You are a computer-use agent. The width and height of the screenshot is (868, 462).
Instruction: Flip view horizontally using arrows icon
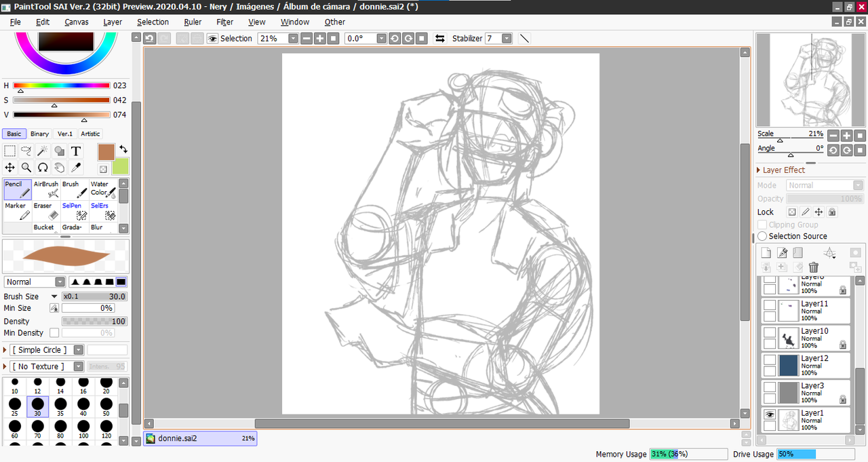click(x=440, y=39)
